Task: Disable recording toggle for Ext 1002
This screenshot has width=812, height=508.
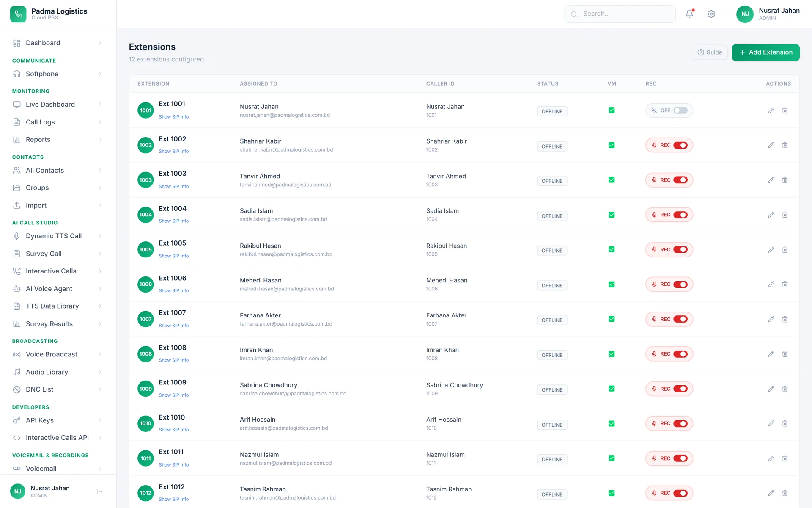Action: pos(680,145)
